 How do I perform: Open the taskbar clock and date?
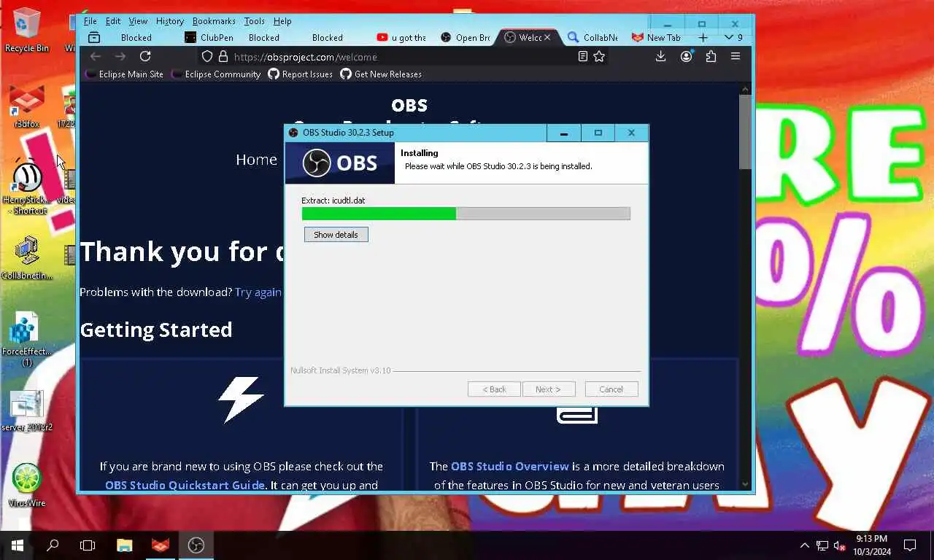(x=871, y=545)
